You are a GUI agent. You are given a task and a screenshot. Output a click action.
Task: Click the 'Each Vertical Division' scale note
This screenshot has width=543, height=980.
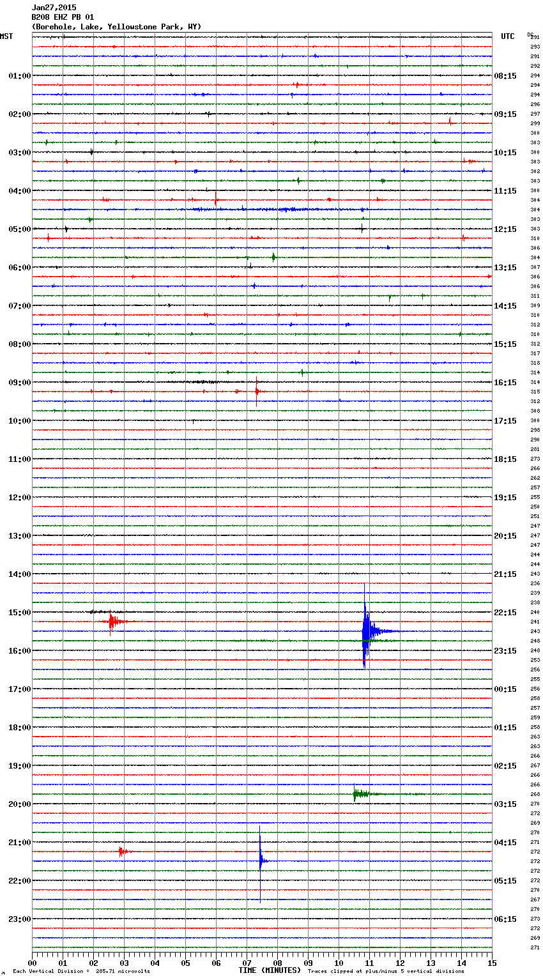click(x=81, y=971)
